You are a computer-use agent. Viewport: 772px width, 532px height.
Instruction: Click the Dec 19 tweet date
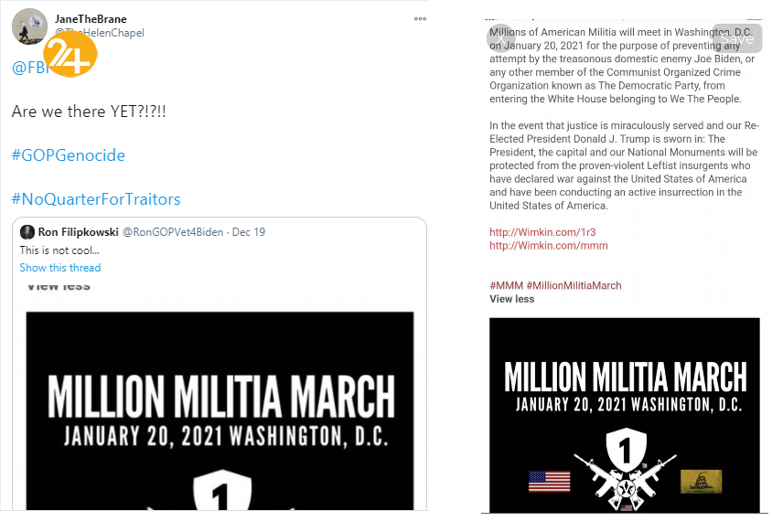point(249,232)
